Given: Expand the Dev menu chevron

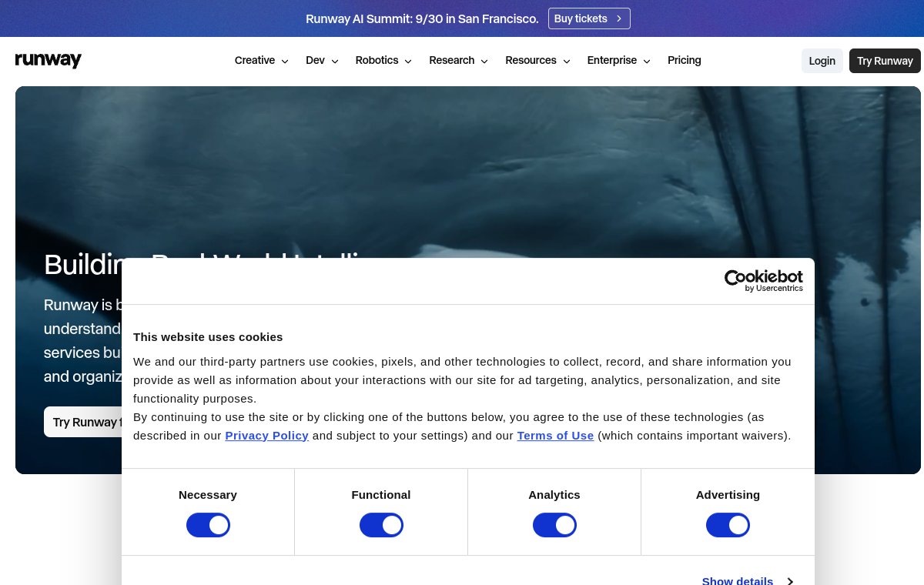Looking at the screenshot, I should [335, 62].
